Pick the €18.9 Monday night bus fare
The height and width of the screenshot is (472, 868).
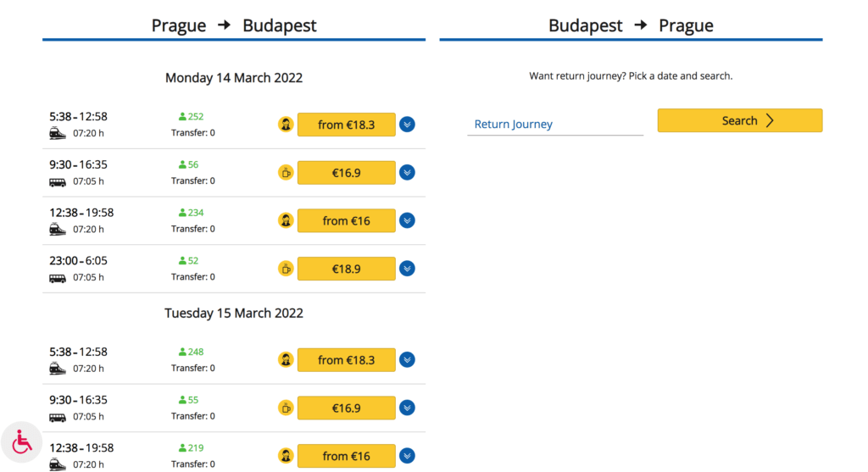click(346, 269)
